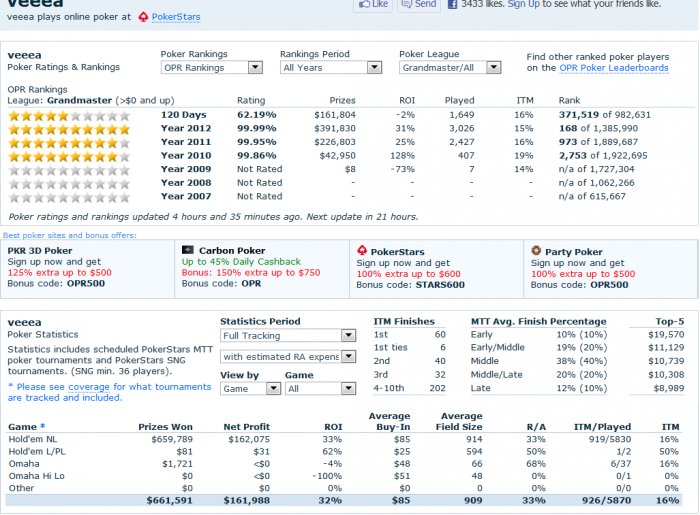Image resolution: width=700 pixels, height=515 pixels.
Task: Open the PKR 3D Poker offer title
Action: [40, 251]
